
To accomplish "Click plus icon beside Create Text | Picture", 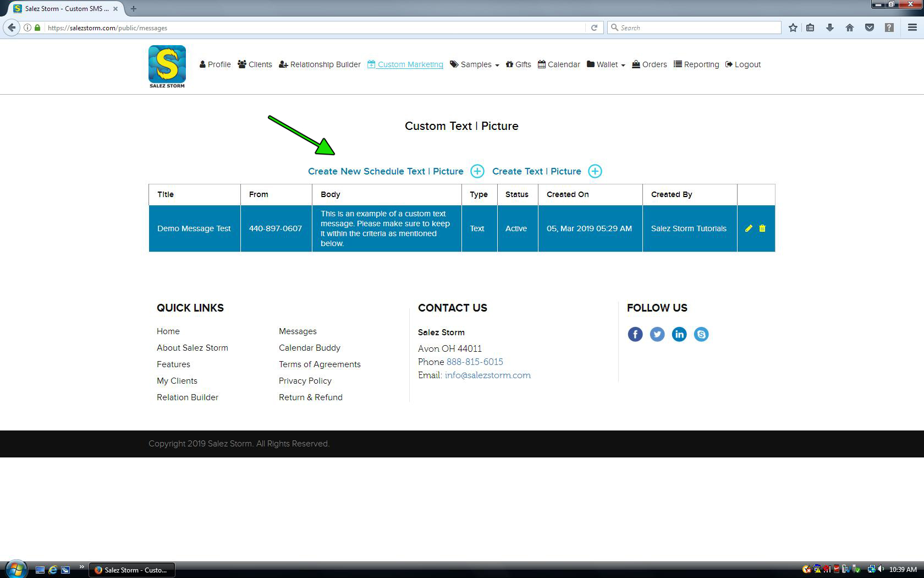I will [x=595, y=171].
